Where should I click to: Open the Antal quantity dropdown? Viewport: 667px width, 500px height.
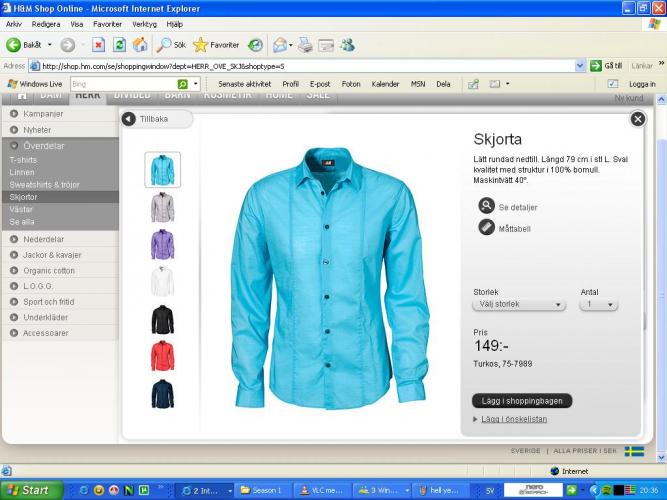pyautogui.click(x=599, y=304)
